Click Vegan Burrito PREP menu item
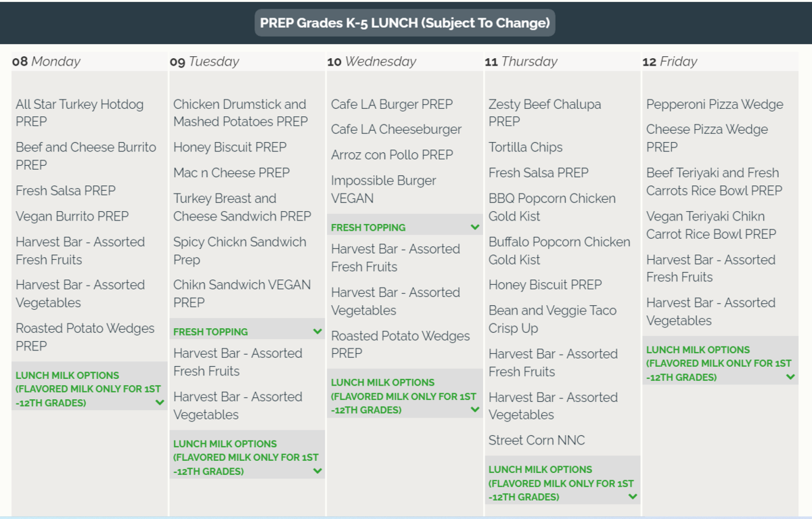812x519 pixels. tap(72, 217)
